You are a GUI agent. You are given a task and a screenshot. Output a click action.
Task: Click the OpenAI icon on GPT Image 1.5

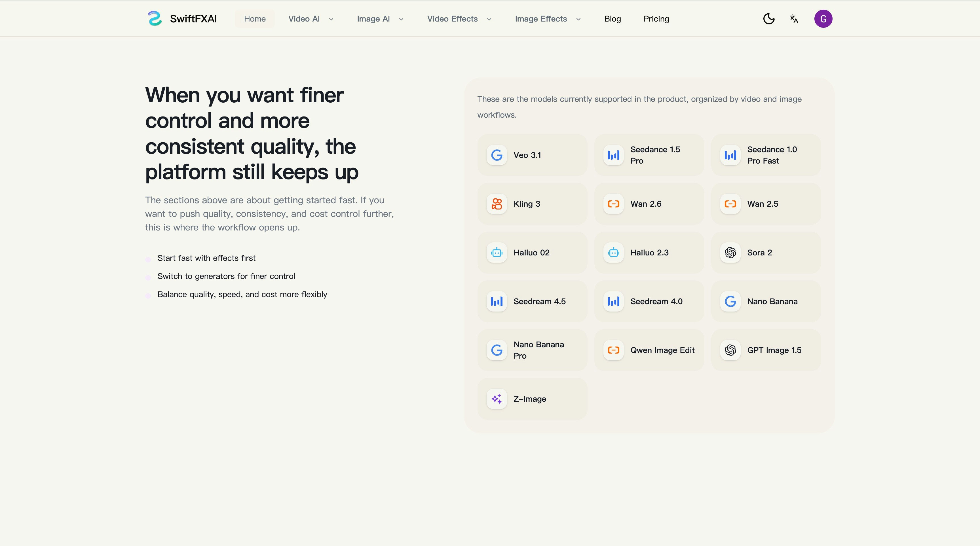point(730,350)
